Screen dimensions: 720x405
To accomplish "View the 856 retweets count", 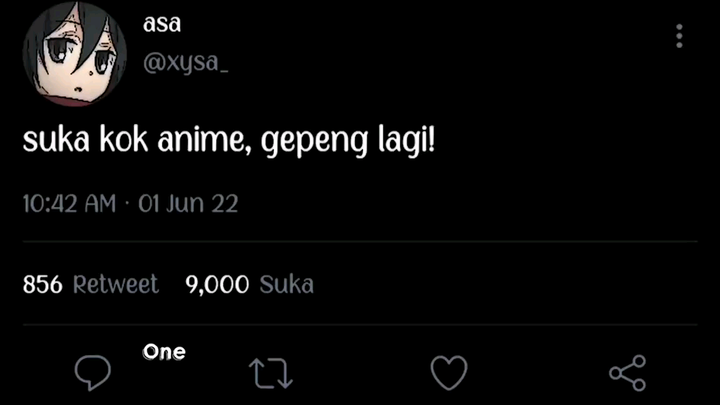I will point(42,285).
